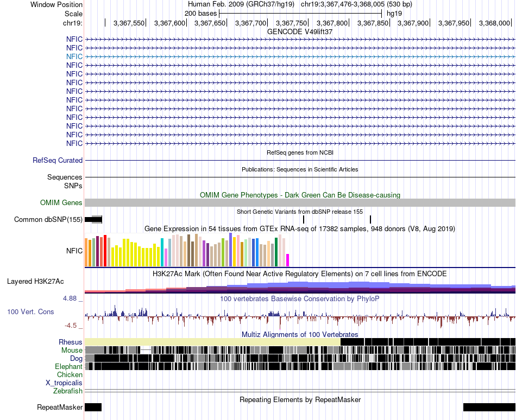
Task: Click 'Repeating Elements by RepeatMasker' title
Action: point(300,399)
